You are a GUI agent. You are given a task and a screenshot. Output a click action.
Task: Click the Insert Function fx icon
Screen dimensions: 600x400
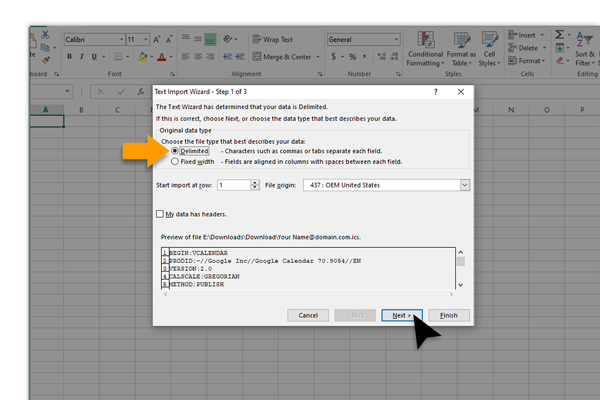(141, 92)
